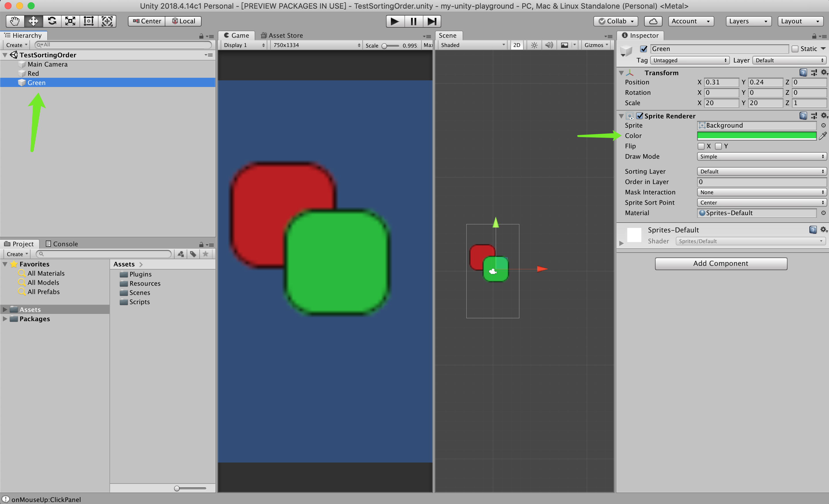Toggle scene audio speaker icon
Image resolution: width=829 pixels, height=504 pixels.
coord(549,45)
